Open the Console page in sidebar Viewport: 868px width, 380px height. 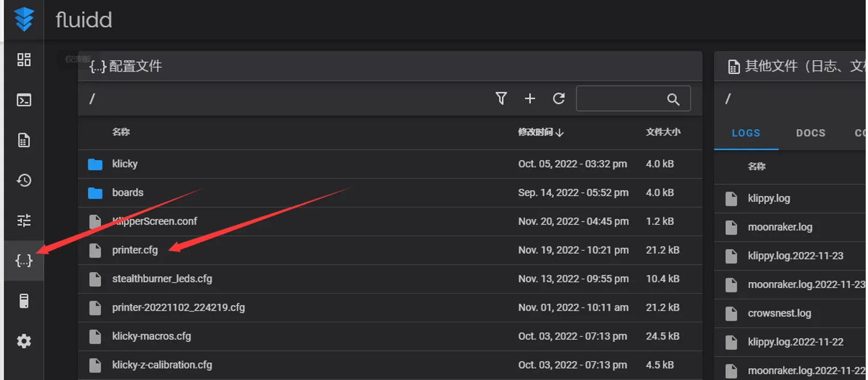(24, 100)
